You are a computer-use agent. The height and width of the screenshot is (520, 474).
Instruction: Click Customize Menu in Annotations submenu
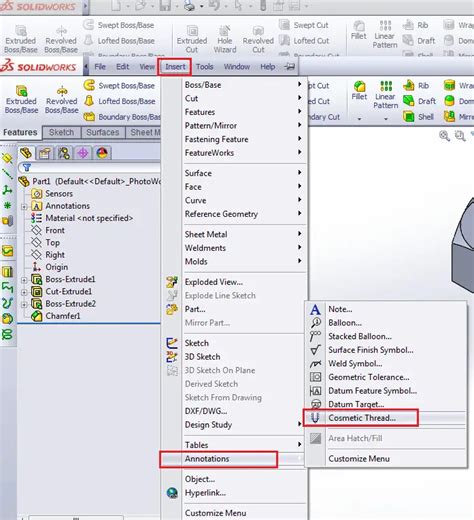(387, 459)
